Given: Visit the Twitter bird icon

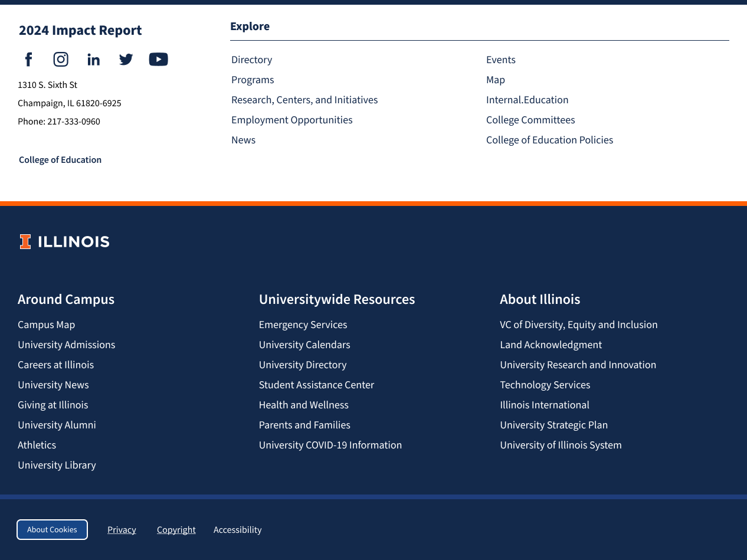Looking at the screenshot, I should pyautogui.click(x=126, y=60).
